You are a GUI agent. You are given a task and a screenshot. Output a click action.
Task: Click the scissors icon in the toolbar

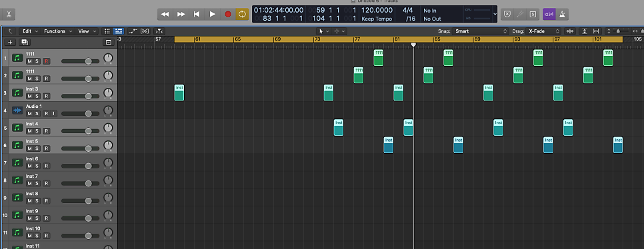(x=8, y=15)
